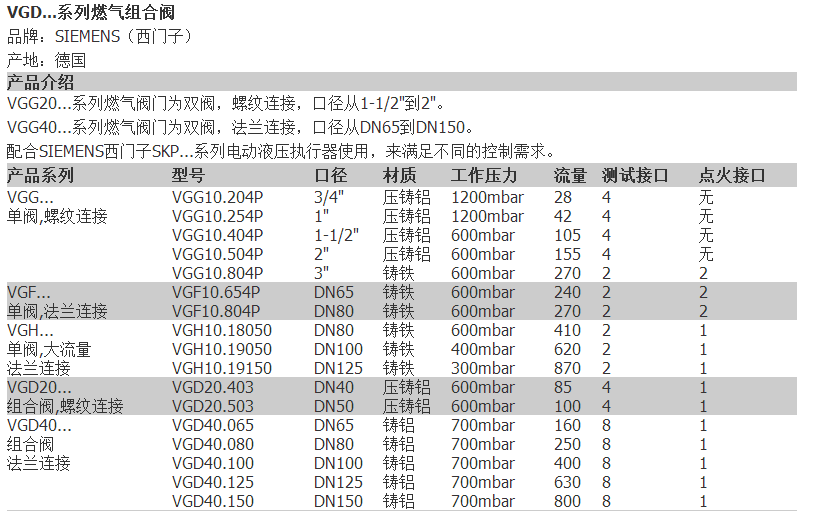This screenshot has width=825, height=511.
Task: Select model VGG10.254P
Action: (x=217, y=216)
